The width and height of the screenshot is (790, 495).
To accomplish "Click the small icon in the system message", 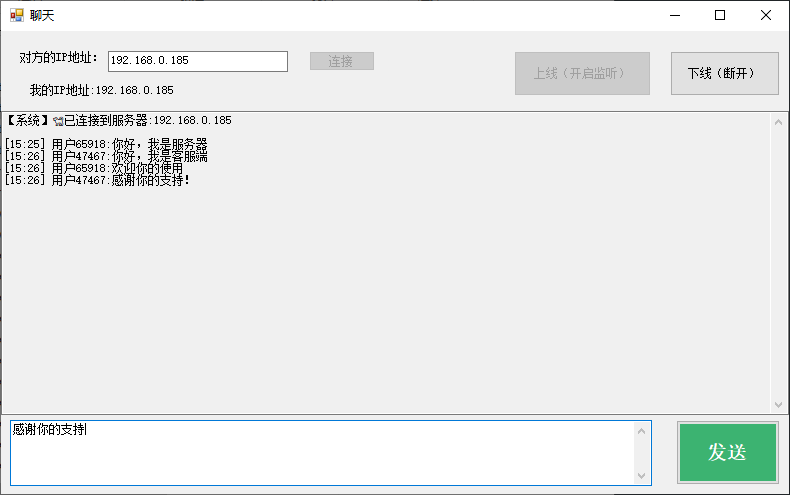I will pyautogui.click(x=58, y=121).
